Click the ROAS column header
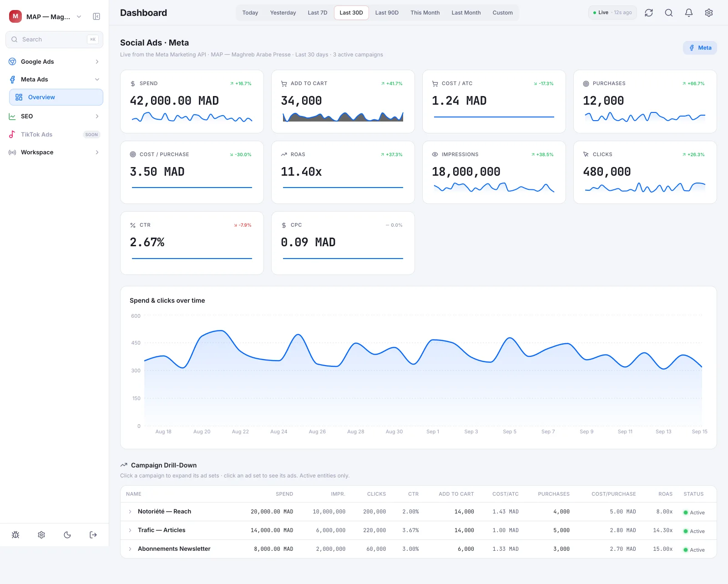728x584 pixels. 665,494
